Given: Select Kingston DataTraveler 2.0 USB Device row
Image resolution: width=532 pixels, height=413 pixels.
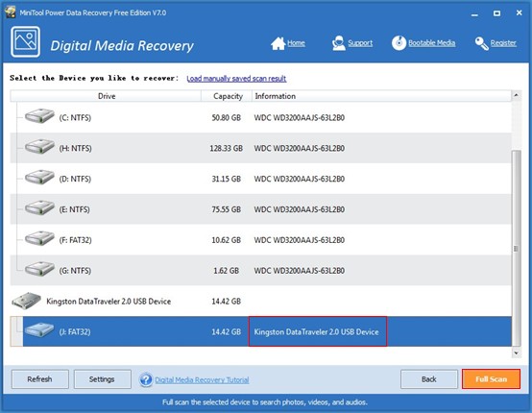Looking at the screenshot, I should point(260,301).
